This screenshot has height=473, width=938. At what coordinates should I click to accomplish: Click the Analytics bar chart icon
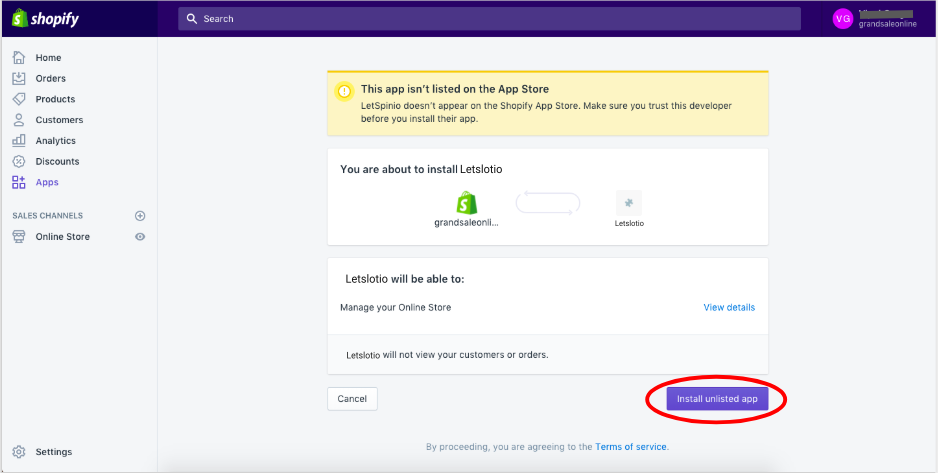pos(19,141)
